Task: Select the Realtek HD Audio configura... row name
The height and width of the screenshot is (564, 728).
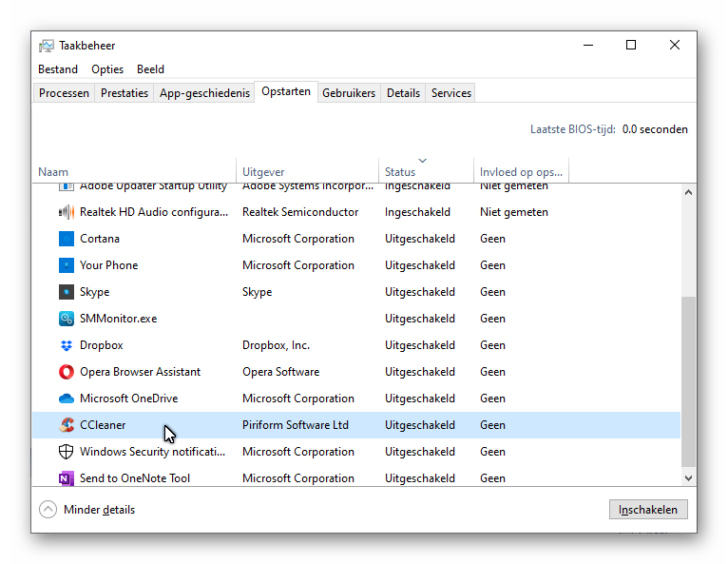Action: [x=154, y=212]
